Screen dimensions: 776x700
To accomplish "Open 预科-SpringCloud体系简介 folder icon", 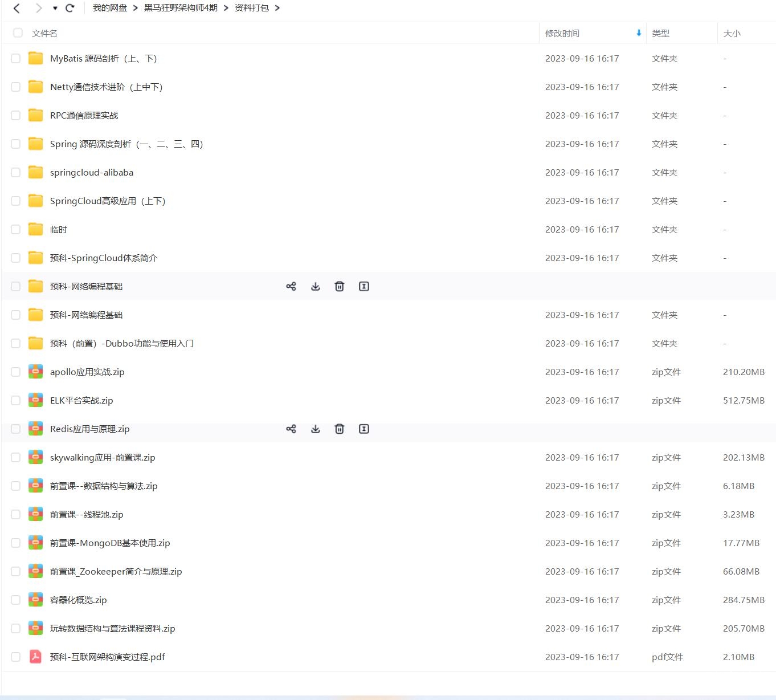I will pos(36,258).
